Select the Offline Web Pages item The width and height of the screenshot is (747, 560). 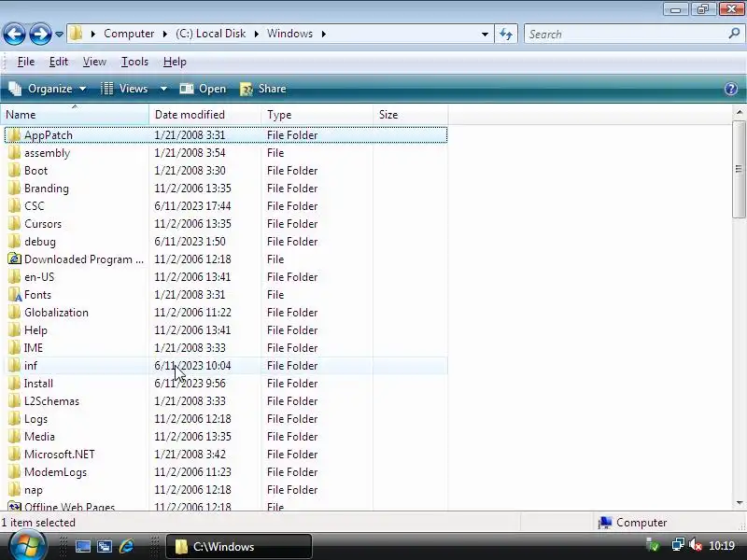point(69,506)
